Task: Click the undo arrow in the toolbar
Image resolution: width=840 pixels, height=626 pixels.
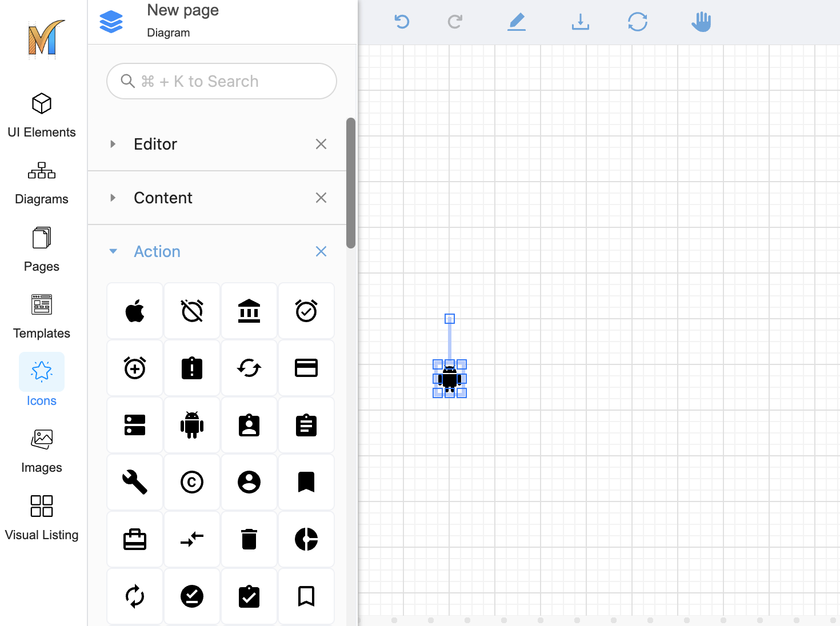Action: tap(402, 22)
